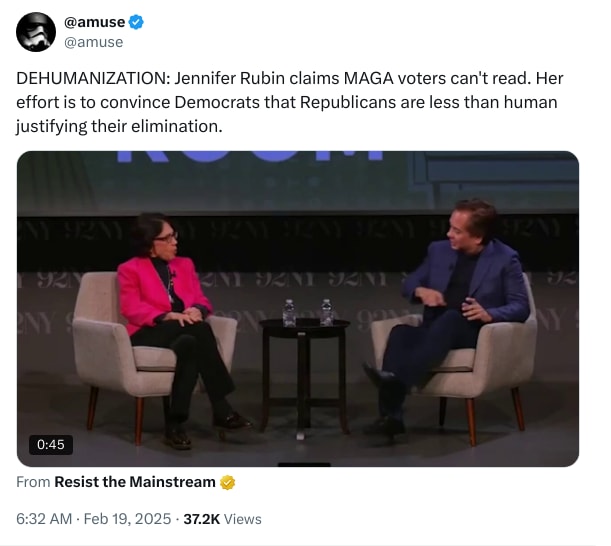
Task: Click the "From" label below the video
Action: [33, 482]
